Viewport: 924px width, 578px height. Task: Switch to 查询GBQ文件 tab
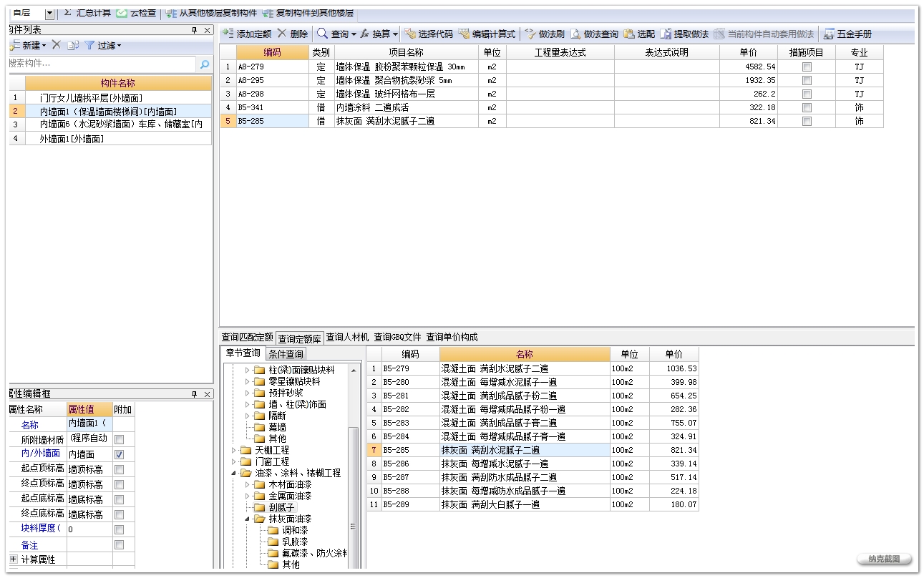[397, 337]
